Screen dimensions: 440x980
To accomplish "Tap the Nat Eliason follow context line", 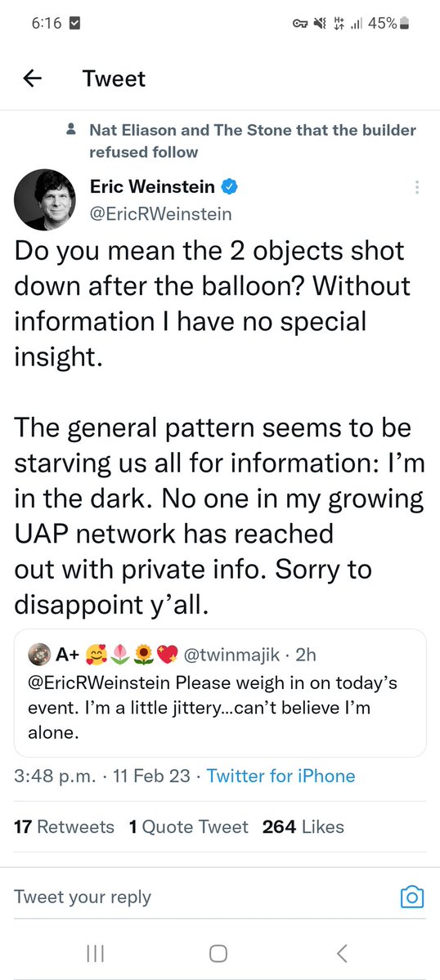I will coord(241,141).
